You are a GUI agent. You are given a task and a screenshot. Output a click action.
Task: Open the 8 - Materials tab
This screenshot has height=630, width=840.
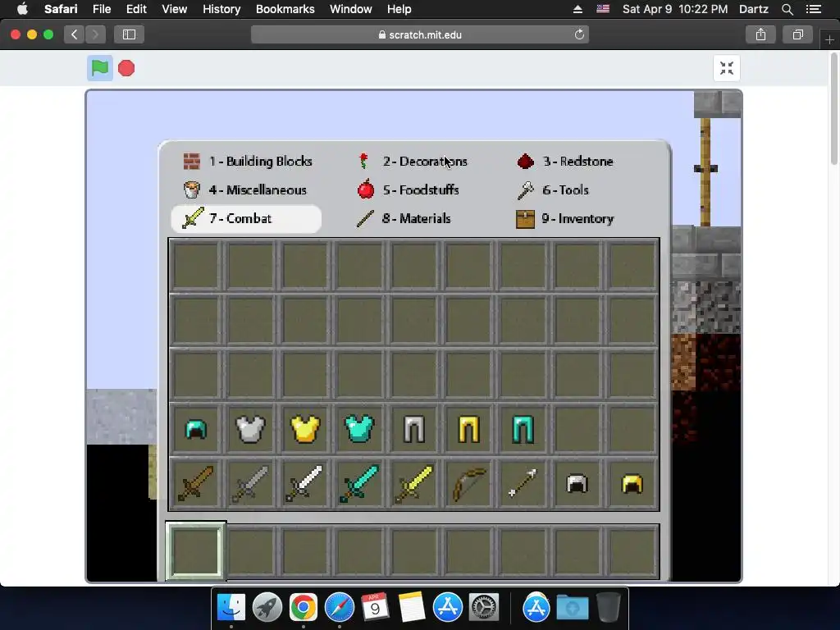[x=404, y=218]
